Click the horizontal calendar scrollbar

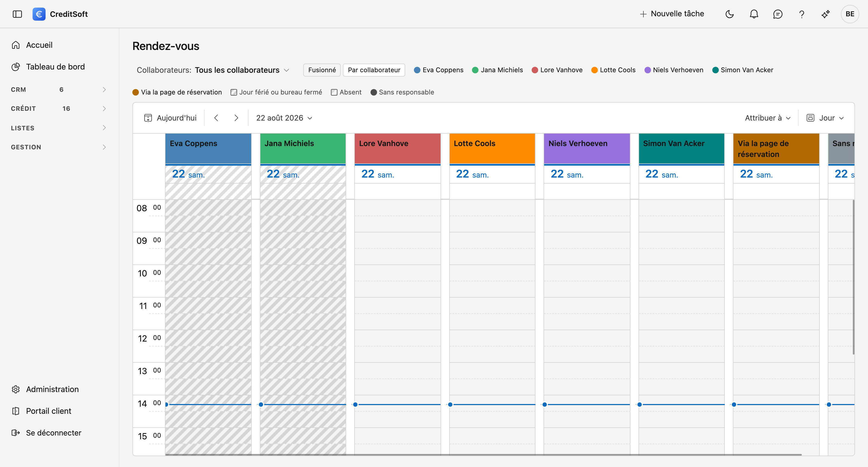(x=483, y=455)
